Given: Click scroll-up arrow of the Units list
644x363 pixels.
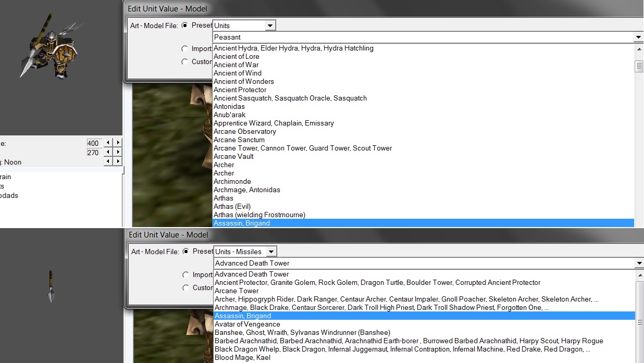Looking at the screenshot, I should 639,48.
